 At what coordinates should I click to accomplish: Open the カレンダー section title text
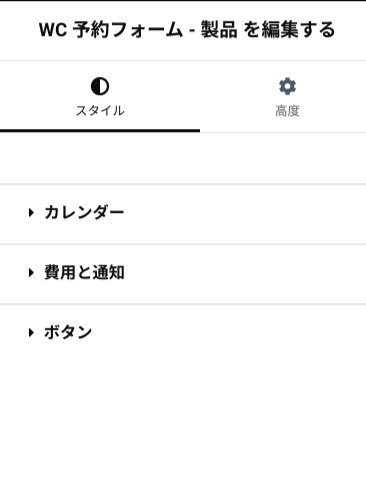click(84, 212)
